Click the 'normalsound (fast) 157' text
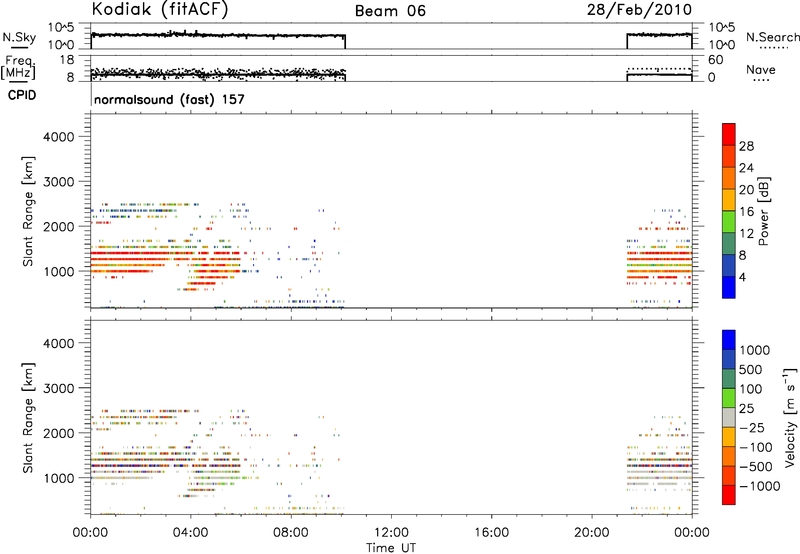 169,99
